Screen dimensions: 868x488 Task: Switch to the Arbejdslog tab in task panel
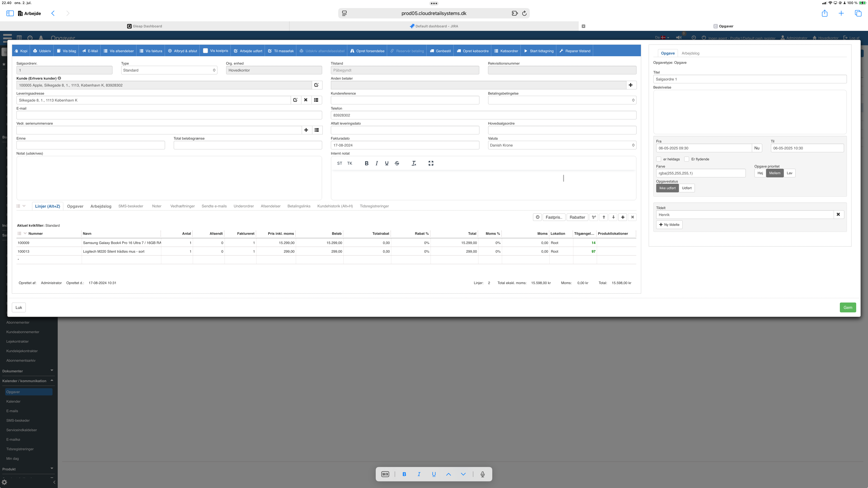click(690, 53)
